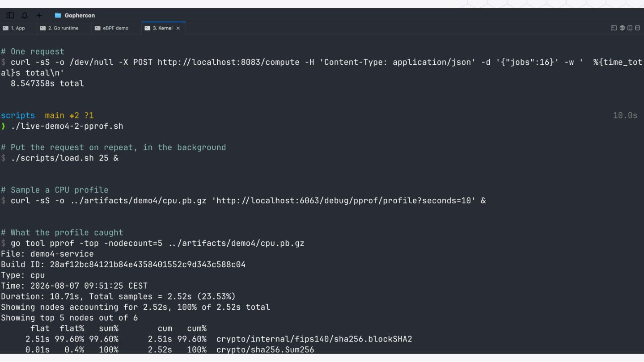Viewport: 644px width, 362px height.
Task: Click the localhost:6063 pprof profile URL
Action: (x=343, y=201)
